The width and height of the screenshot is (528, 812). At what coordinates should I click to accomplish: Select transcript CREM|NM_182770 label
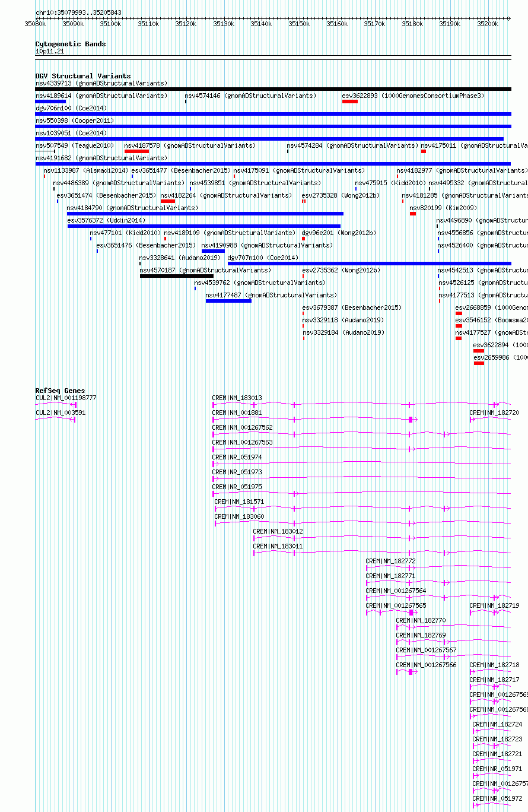click(x=421, y=620)
